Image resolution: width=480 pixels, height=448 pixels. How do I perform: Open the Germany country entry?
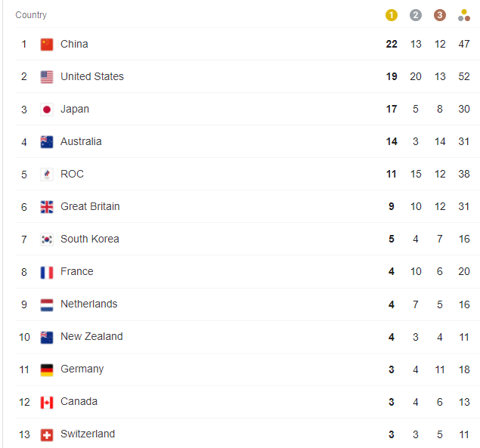tap(82, 369)
